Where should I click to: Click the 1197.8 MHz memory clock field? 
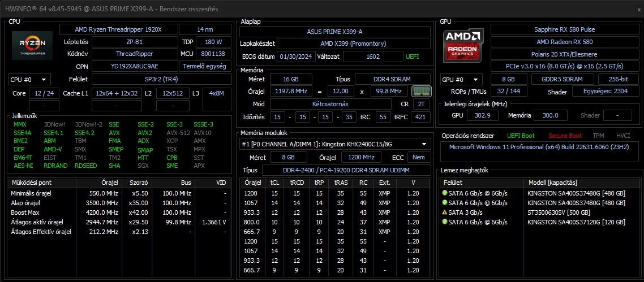pos(291,91)
